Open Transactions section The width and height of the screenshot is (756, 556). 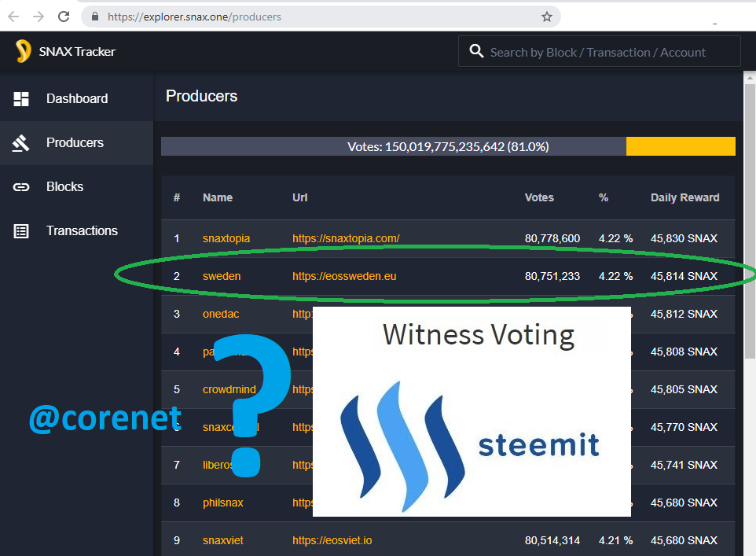[77, 231]
